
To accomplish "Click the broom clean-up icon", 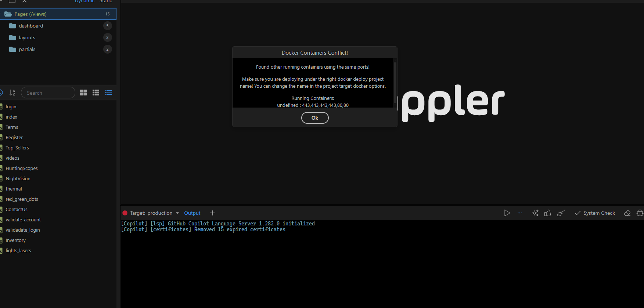I will pyautogui.click(x=561, y=213).
